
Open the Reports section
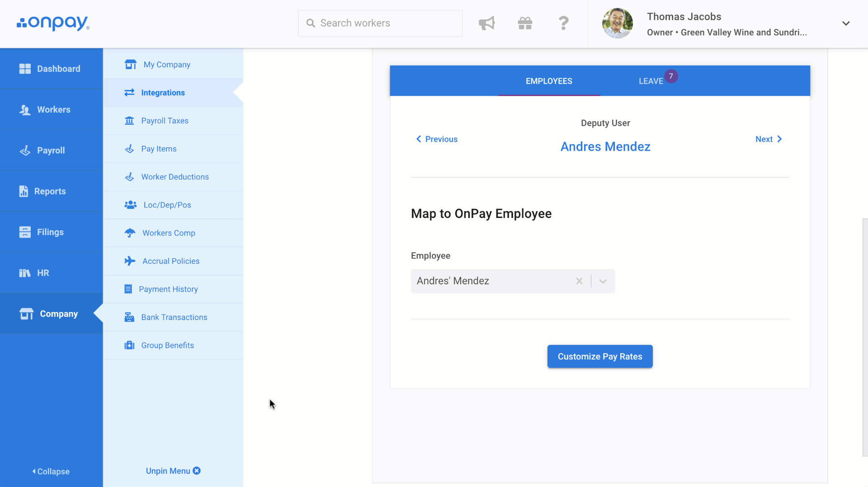point(52,191)
